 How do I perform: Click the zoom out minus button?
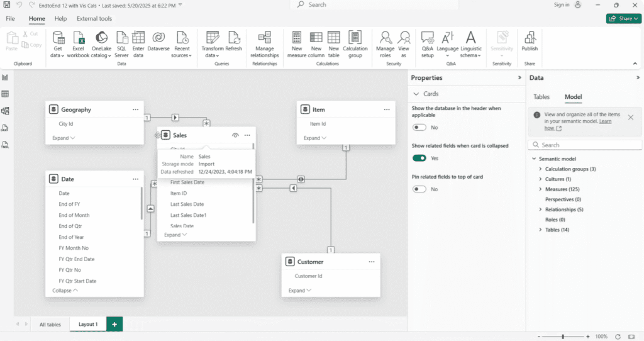coord(539,337)
